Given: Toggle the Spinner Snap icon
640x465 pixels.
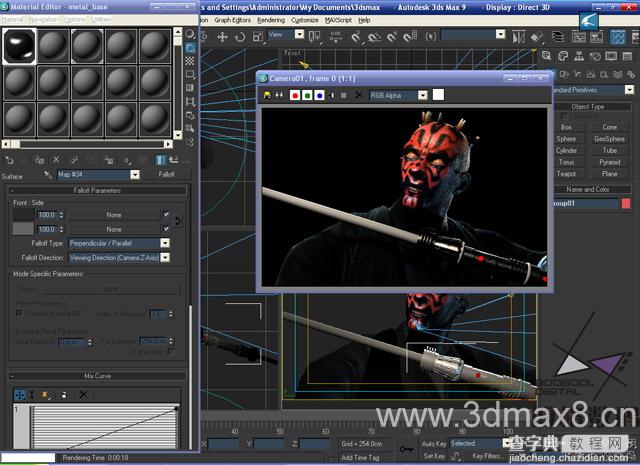Looking at the screenshot, I should (x=409, y=38).
